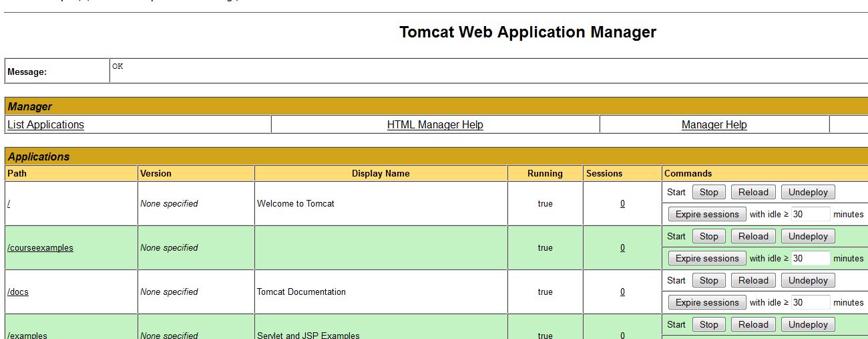Open the Manager Help link
Screen dimensions: 868x339
(x=714, y=124)
